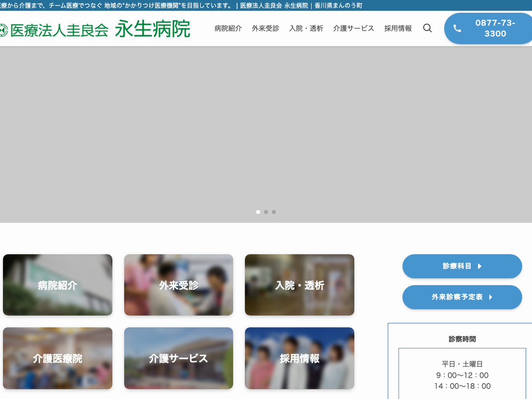Open the 採用情報 staff image tile
532x399 pixels.
(300, 358)
